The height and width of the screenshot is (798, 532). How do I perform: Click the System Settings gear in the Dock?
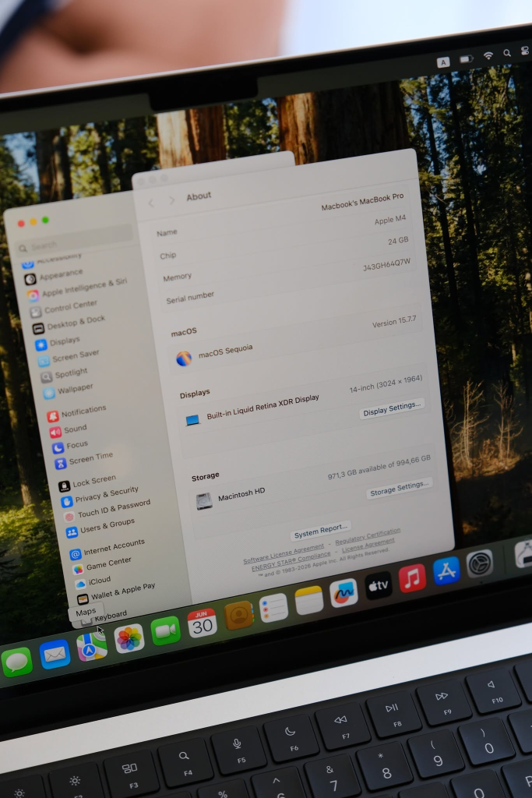pyautogui.click(x=480, y=564)
